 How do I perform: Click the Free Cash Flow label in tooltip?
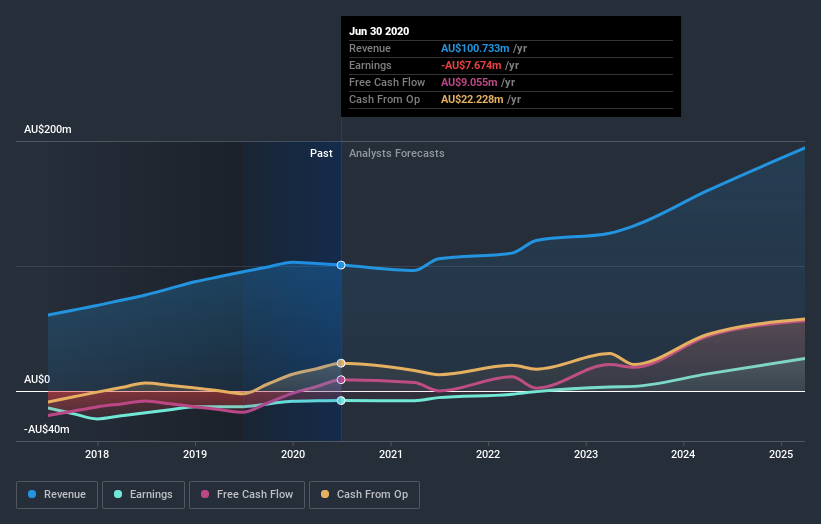(x=387, y=82)
